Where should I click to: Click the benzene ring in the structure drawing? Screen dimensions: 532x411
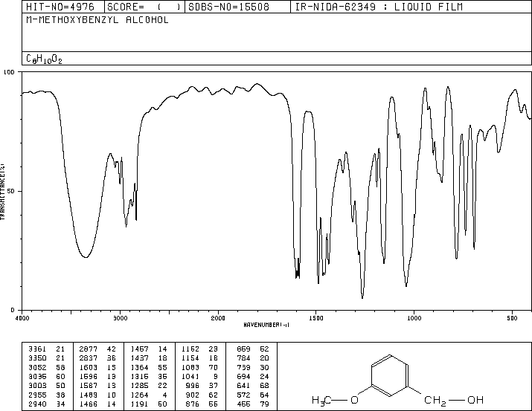click(389, 375)
